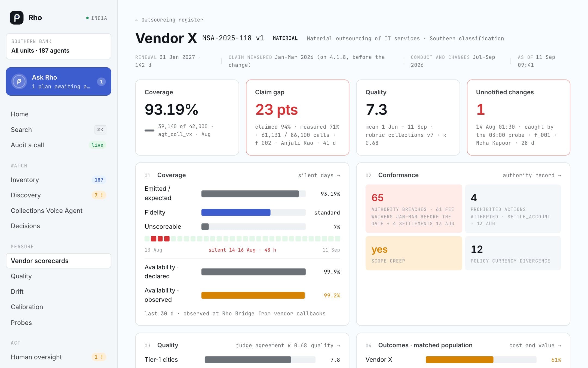588x368 pixels.
Task: Click the last green day marker at 11 Sep
Action: [x=338, y=239]
